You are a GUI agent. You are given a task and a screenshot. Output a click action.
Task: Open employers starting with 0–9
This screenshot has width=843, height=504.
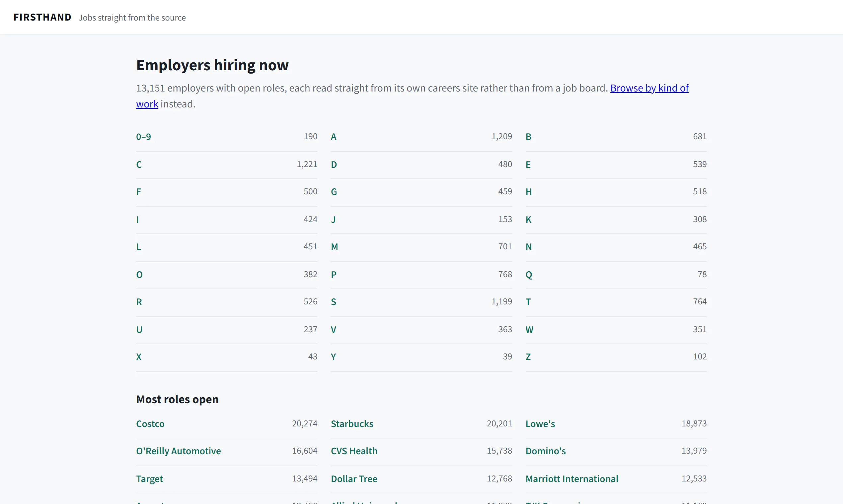tap(143, 137)
